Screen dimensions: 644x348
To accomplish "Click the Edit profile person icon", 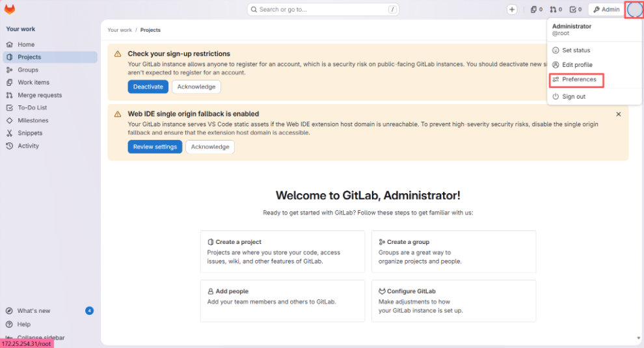I will pos(556,64).
